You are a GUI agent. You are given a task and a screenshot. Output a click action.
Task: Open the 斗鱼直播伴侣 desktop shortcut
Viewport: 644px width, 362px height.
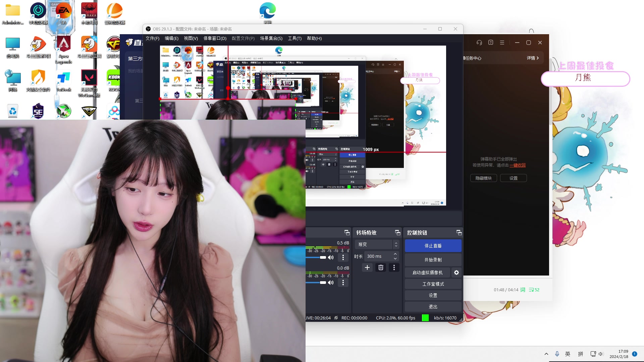[x=38, y=47]
